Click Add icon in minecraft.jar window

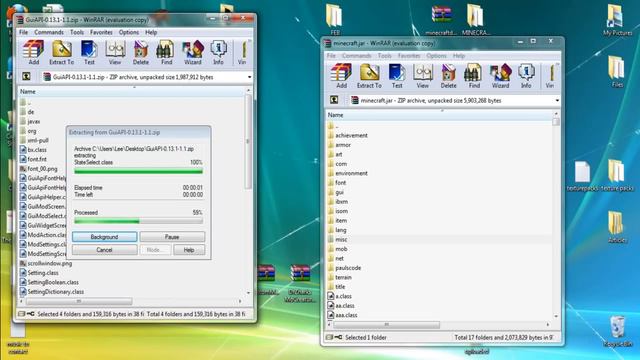pyautogui.click(x=341, y=76)
